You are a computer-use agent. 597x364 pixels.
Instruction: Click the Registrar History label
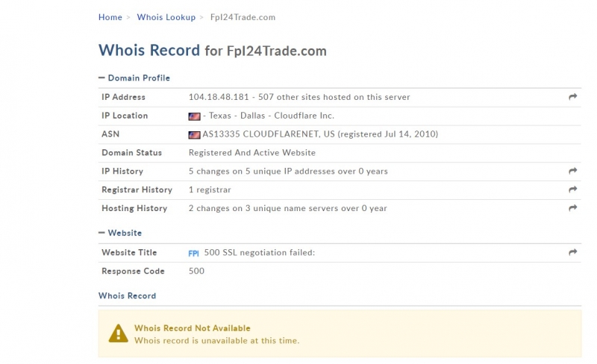tap(137, 189)
